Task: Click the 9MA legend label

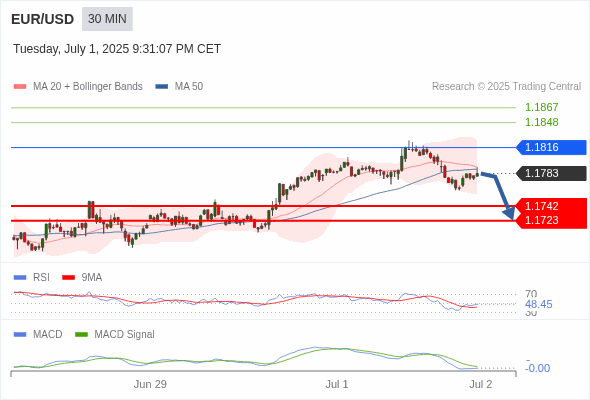Action: pos(92,278)
